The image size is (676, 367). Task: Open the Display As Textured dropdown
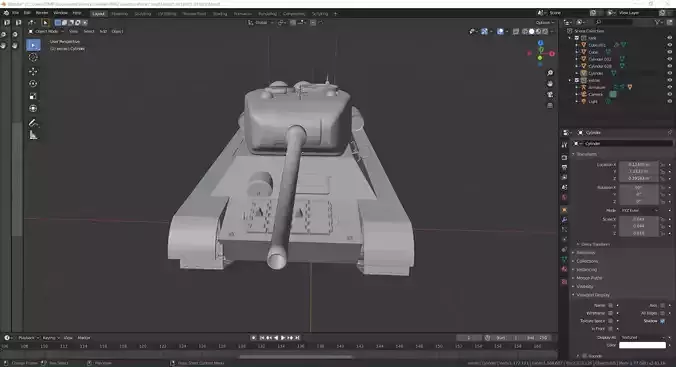(x=642, y=337)
